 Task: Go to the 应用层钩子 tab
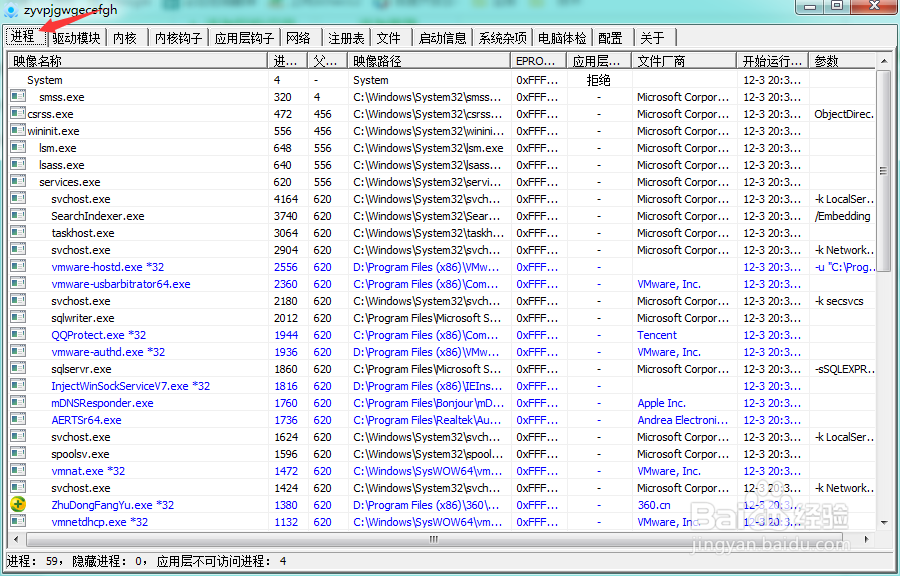click(x=244, y=38)
